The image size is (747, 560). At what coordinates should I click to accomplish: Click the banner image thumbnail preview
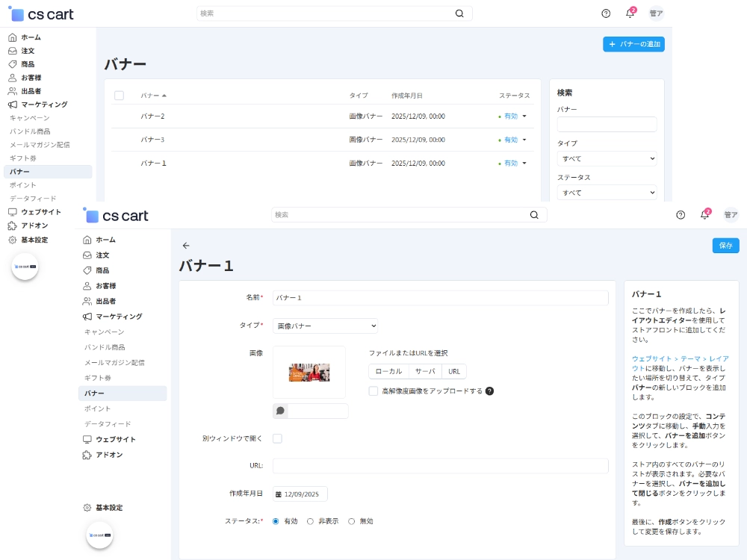(x=309, y=372)
